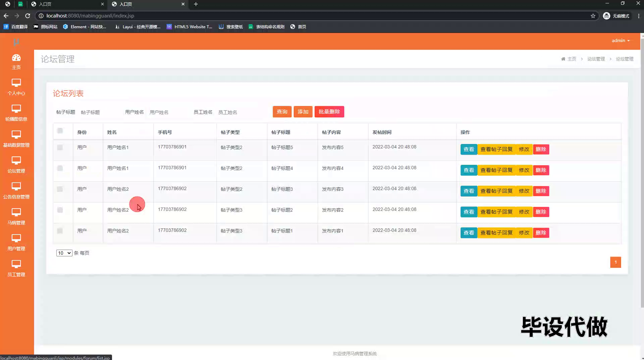Screen dimensions: 644x360
Task: Open 搜索壁纸 bookmark
Action: (x=231, y=27)
